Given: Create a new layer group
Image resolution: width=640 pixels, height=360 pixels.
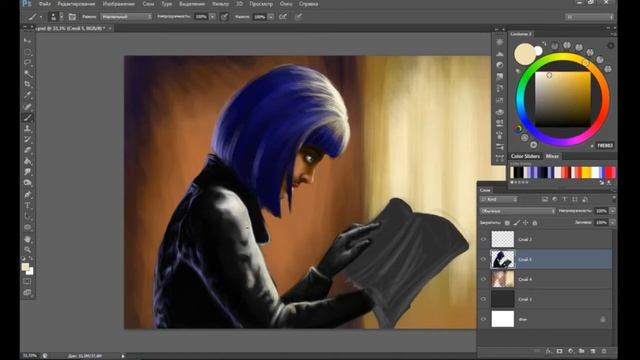Looking at the screenshot, I should (x=582, y=351).
